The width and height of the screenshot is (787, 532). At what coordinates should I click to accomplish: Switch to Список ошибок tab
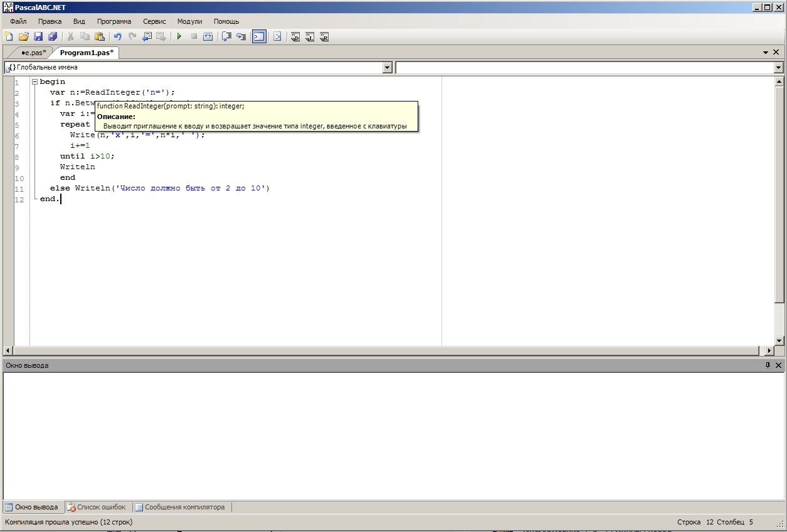97,507
